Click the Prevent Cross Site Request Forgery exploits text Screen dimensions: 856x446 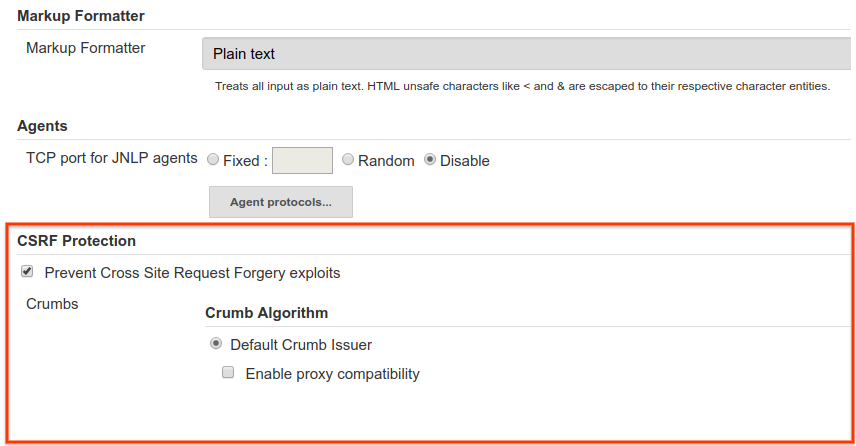point(193,273)
